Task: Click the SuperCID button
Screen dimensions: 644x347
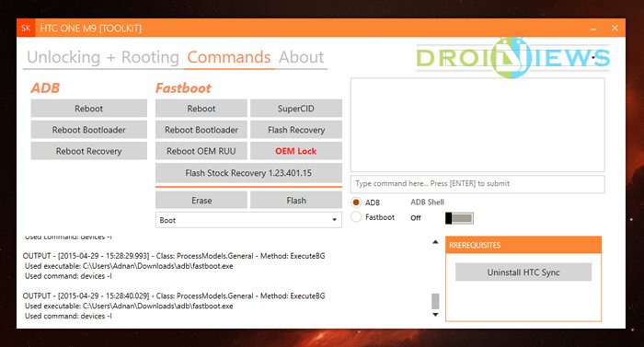Action: (x=296, y=109)
